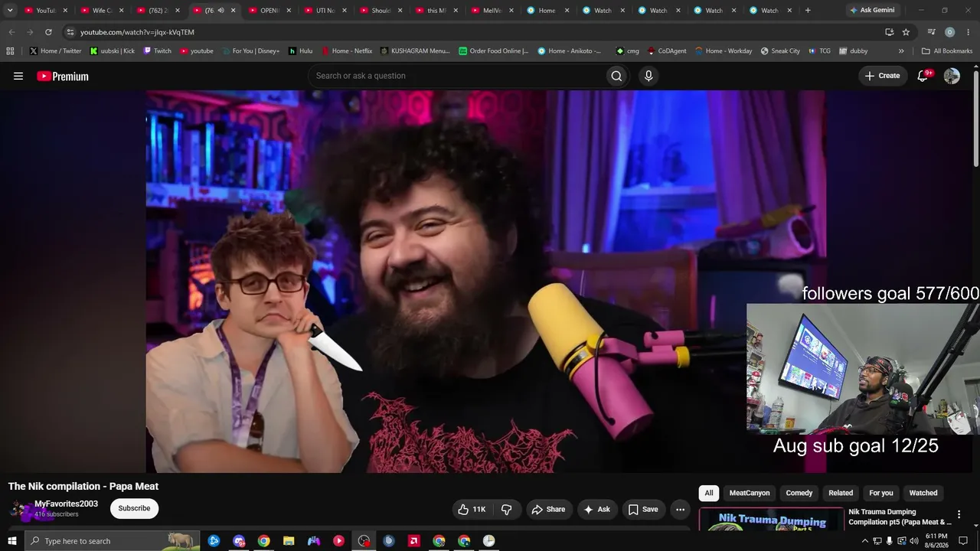This screenshot has width=980, height=551.
Task: Open the YouTube guide hamburger menu
Action: 18,76
